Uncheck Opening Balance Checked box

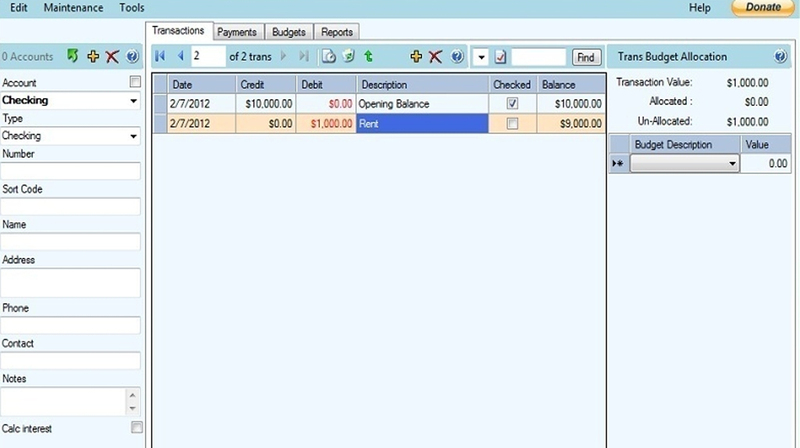[x=513, y=104]
